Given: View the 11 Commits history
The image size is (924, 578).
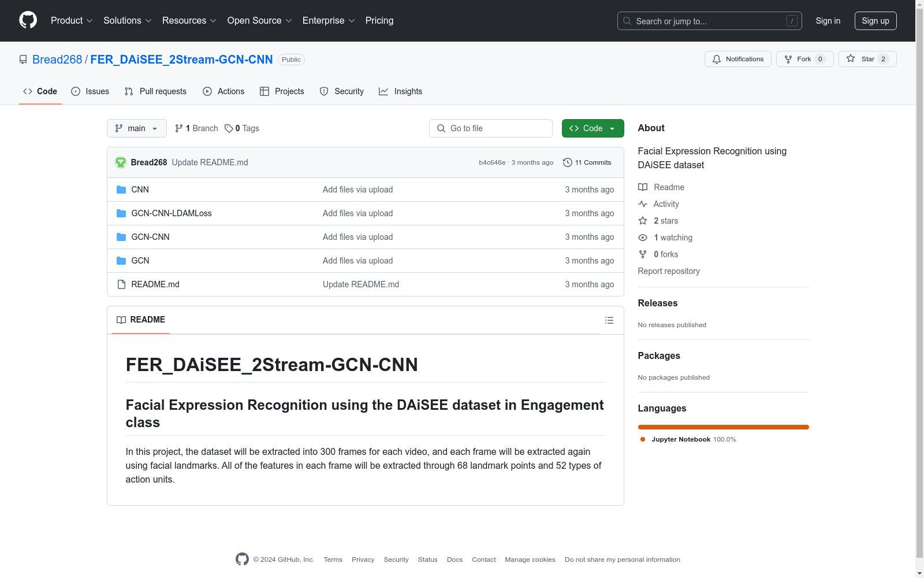Looking at the screenshot, I should (587, 162).
